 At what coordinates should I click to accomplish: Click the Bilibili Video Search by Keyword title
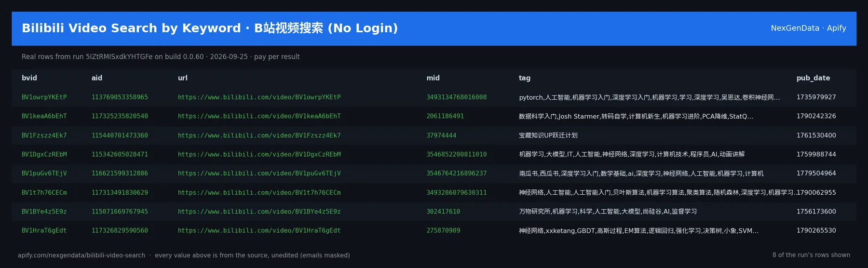[x=210, y=28]
